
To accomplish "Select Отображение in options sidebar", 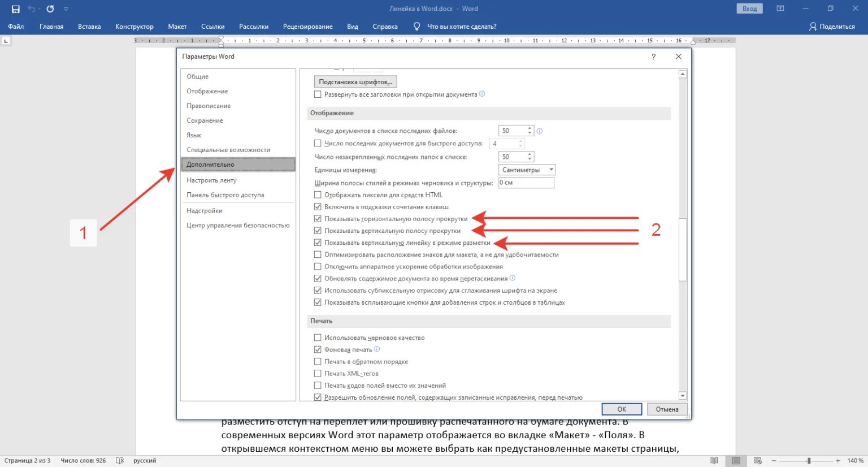I will 238,91.
